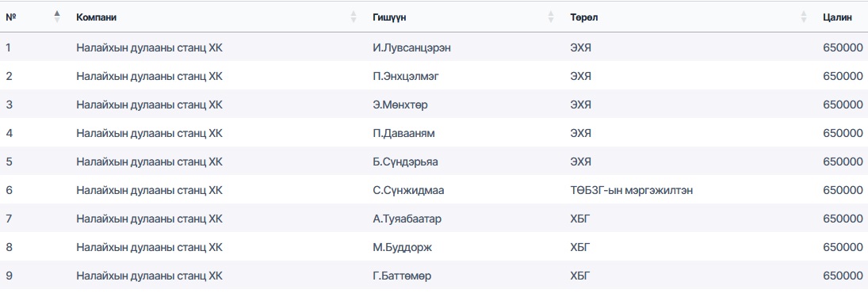This screenshot has height=293, width=868.
Task: Sort table by № column arrows
Action: point(57,17)
